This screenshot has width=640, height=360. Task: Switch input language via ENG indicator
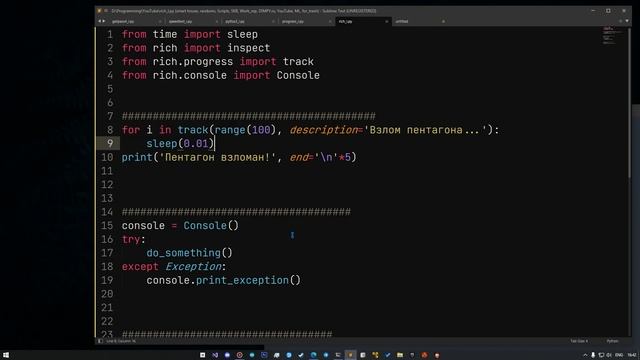click(x=619, y=355)
